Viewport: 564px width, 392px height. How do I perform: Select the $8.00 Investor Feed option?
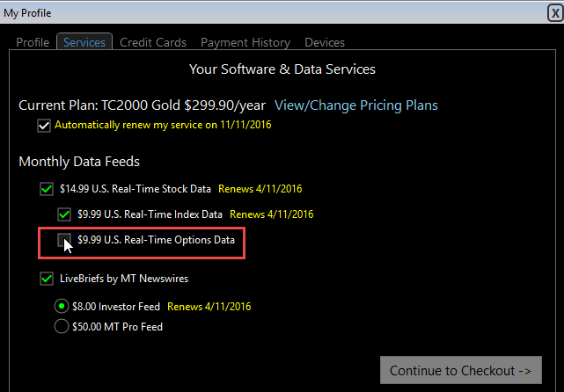(x=62, y=307)
